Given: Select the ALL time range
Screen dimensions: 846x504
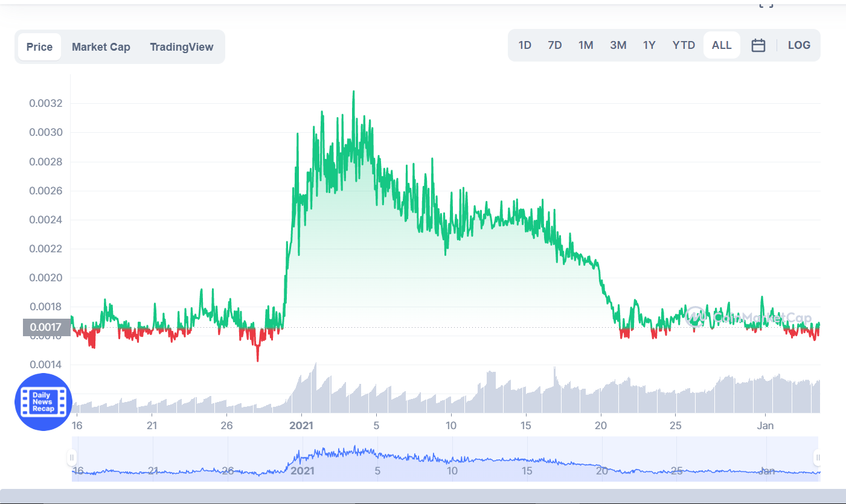Looking at the screenshot, I should click(x=721, y=45).
